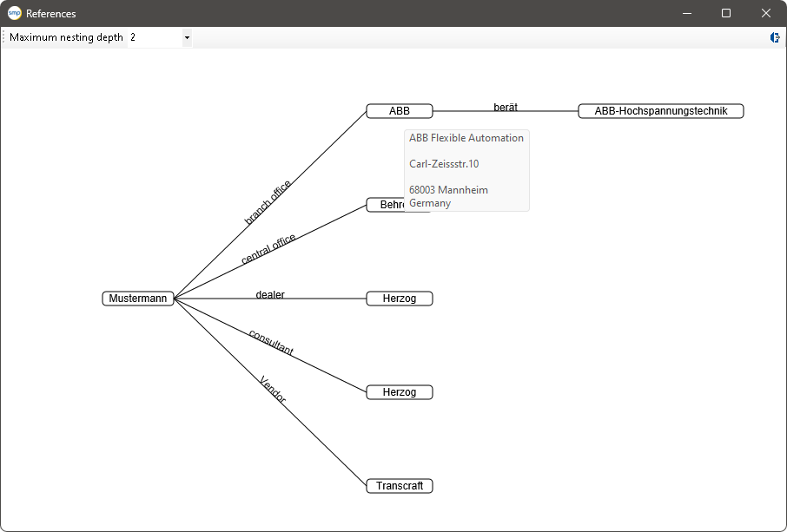Select the Mustermann root node
787x532 pixels.
click(x=138, y=299)
